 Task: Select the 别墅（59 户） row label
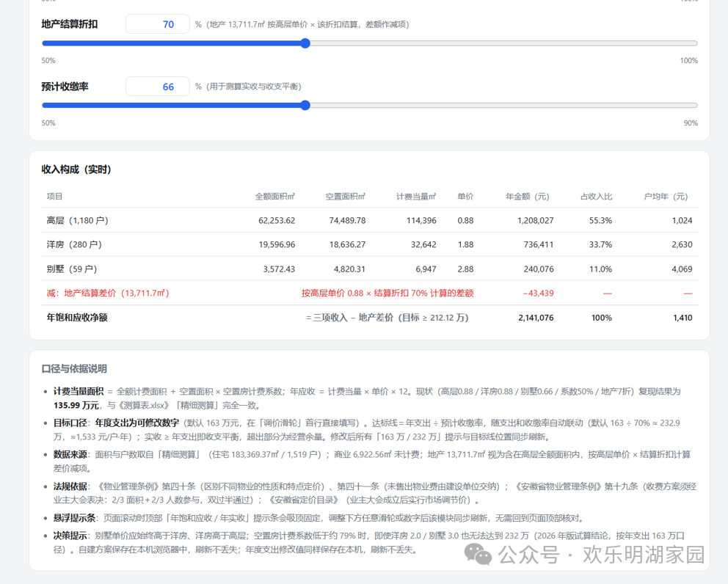[x=71, y=269]
